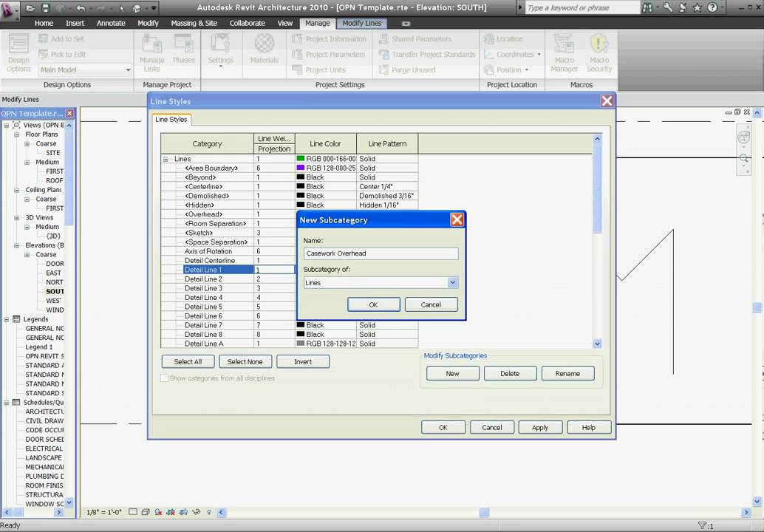Click the Line Styles table scroll-down arrow
Viewport: 764px width, 532px height.
pos(597,344)
